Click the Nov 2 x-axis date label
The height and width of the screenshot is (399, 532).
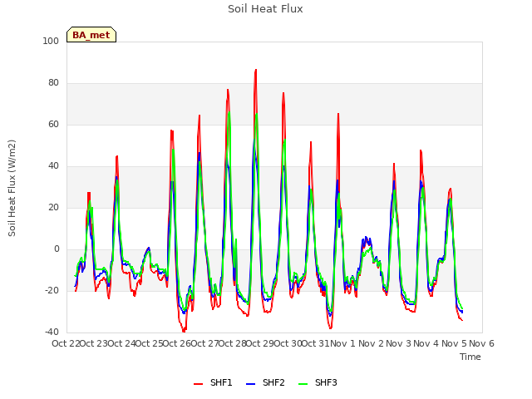tap(371, 343)
